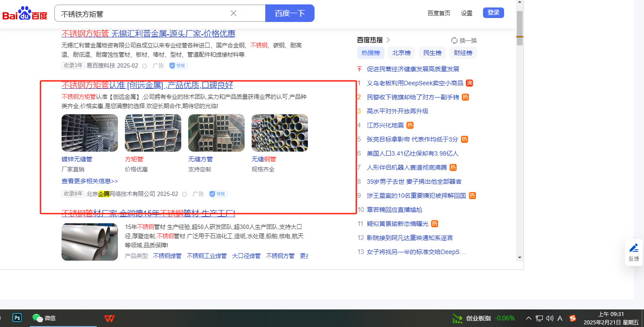The height and width of the screenshot is (327, 644).
Task: Click the 无缝方管 text link
Action: pos(201,159)
